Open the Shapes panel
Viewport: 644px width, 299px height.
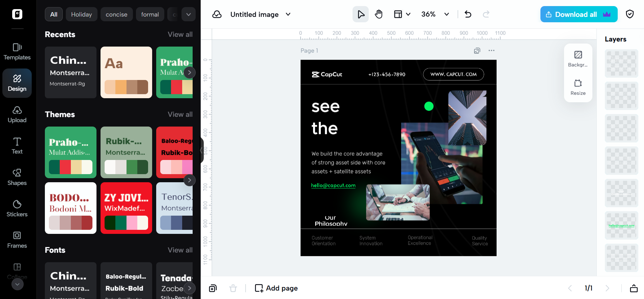17,177
